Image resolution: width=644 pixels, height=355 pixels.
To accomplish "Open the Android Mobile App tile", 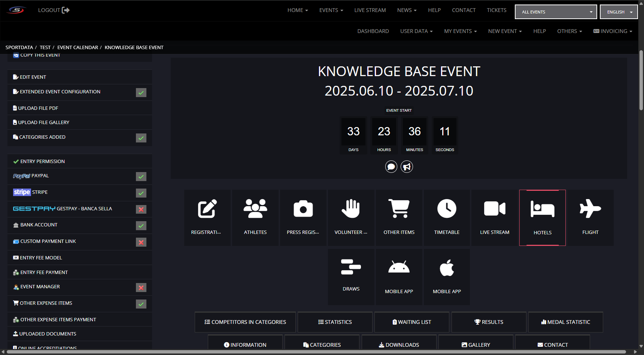I will coord(399,268).
